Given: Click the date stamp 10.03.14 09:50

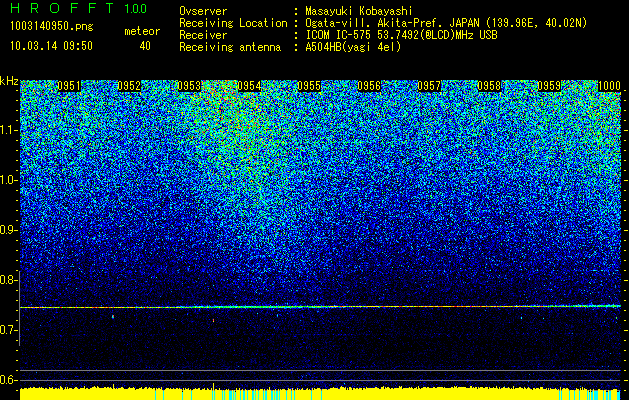Looking at the screenshot, I should (51, 46).
